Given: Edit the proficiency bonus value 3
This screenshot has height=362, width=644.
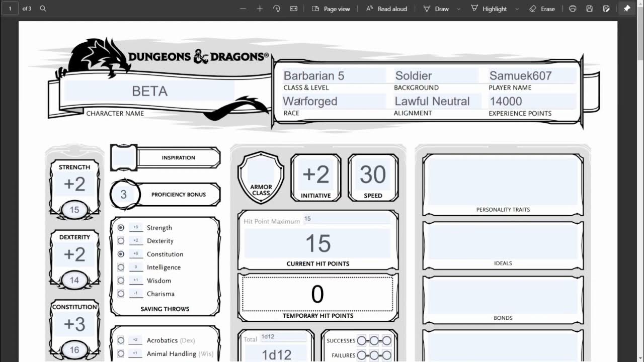Looking at the screenshot, I should 123,195.
